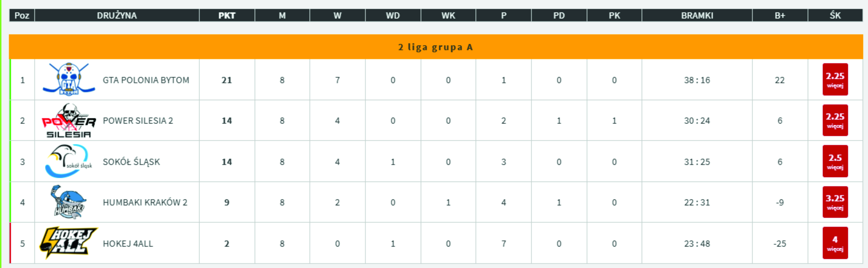
Task: Click the BRAMKI column header
Action: [697, 15]
